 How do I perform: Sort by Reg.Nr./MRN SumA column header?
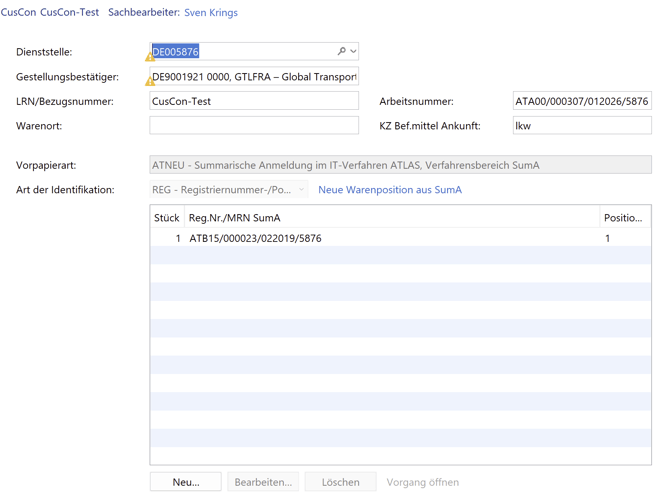point(390,218)
